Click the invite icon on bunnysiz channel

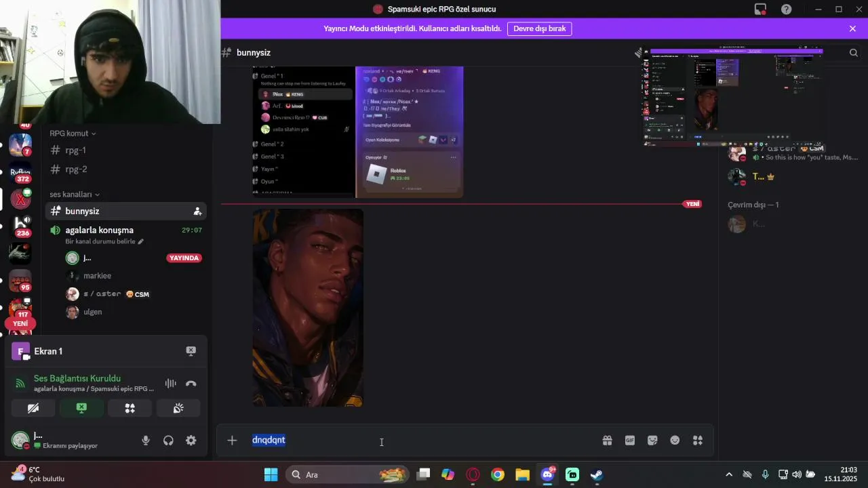coord(197,211)
